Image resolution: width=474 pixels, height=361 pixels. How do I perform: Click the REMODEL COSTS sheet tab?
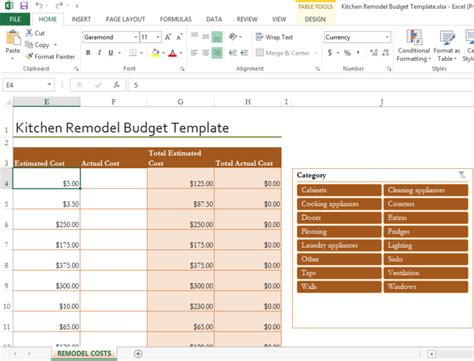(84, 353)
